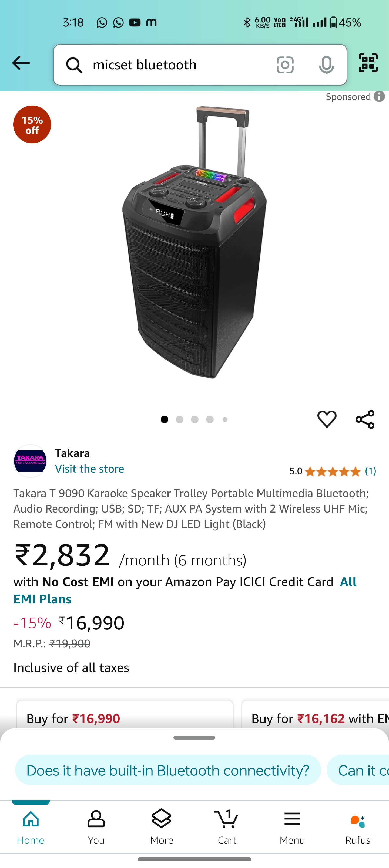Open the five-star rating reviews

pyautogui.click(x=333, y=471)
